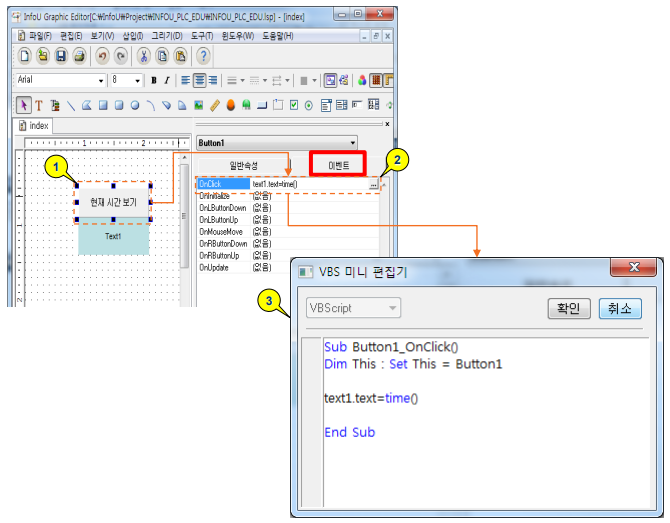
Task: Toggle Italic text formatting
Action: tap(168, 80)
